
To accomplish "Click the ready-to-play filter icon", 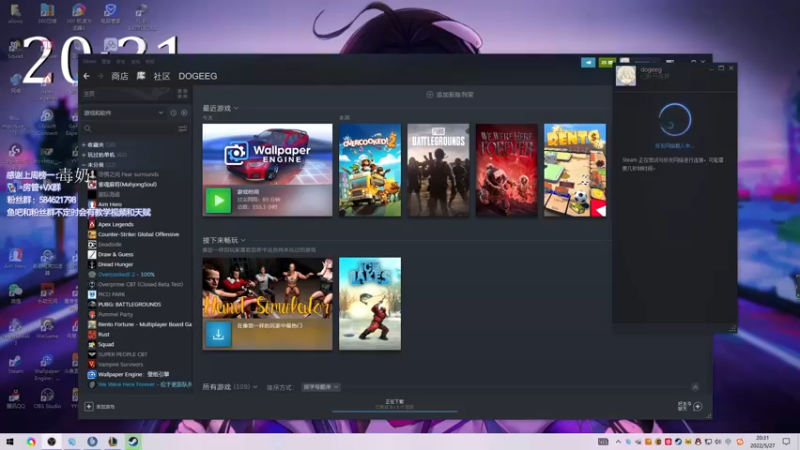I will [x=184, y=113].
